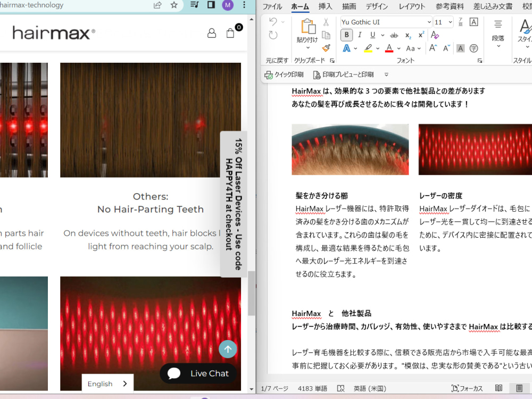This screenshot has height=399, width=532.
Task: Open Font dialog launcher (フォント)
Action: (x=480, y=61)
